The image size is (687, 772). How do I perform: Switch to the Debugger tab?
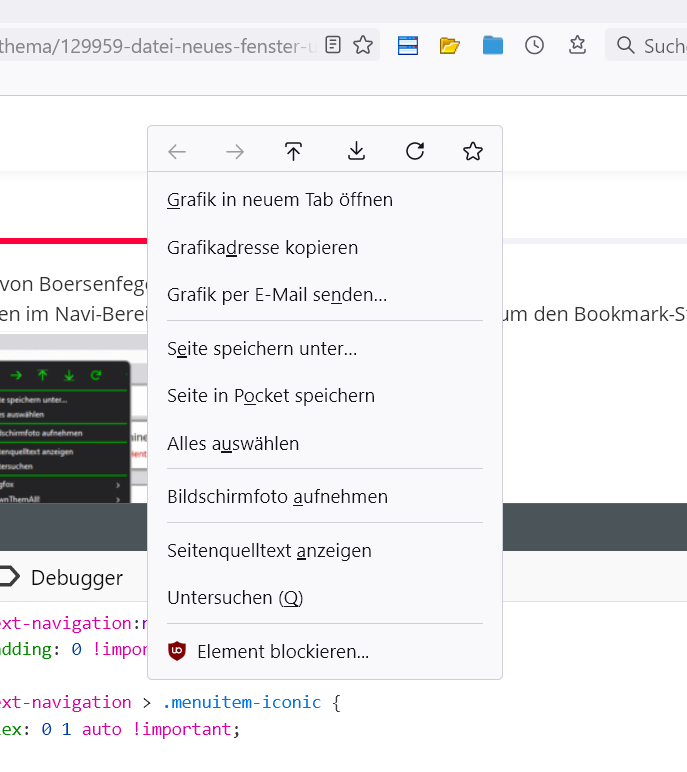(76, 577)
